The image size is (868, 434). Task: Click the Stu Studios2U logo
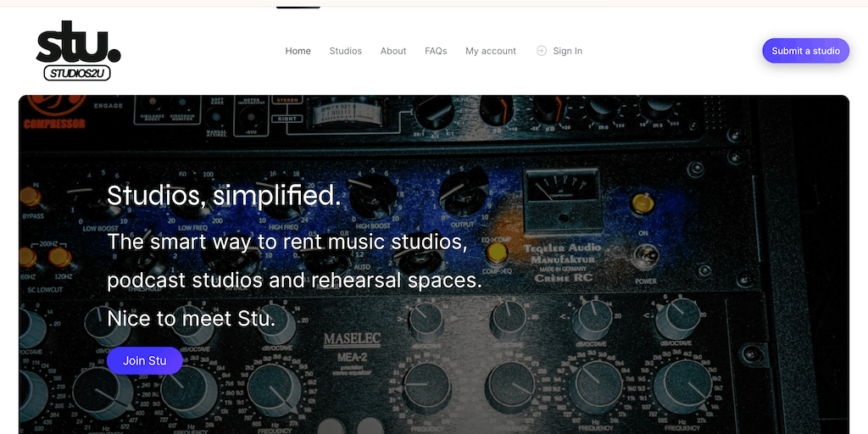click(x=78, y=51)
